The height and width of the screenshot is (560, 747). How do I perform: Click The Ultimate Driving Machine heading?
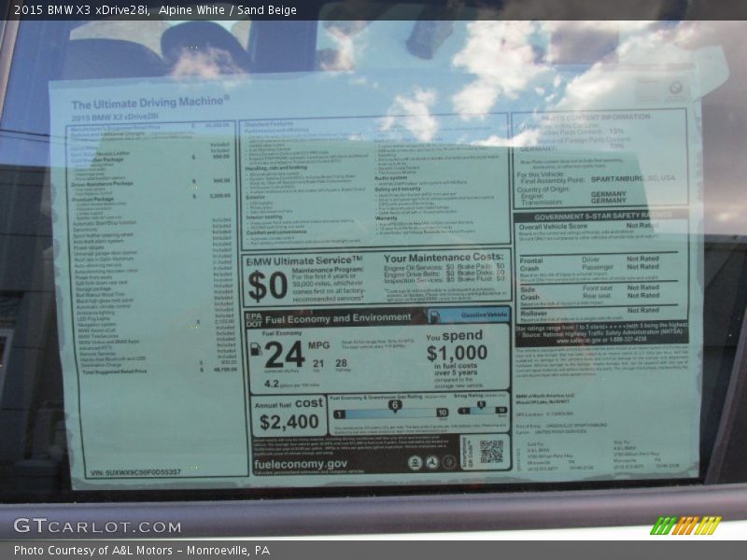(x=149, y=103)
